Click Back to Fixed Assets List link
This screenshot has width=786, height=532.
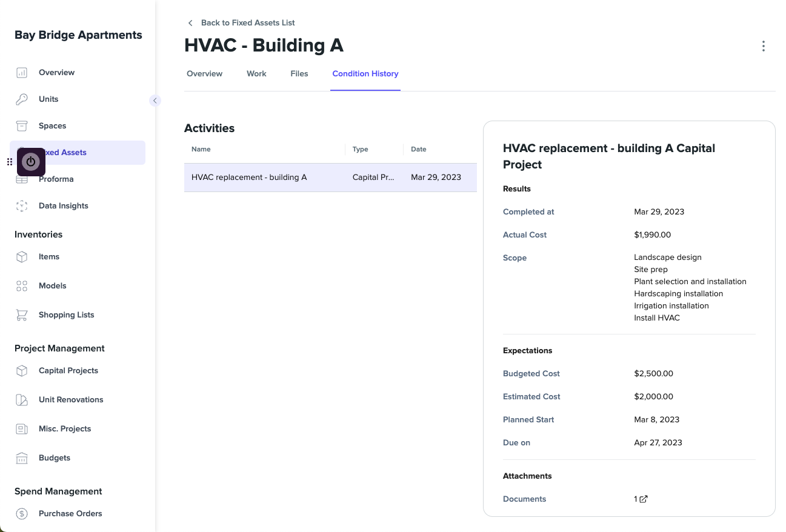pos(248,23)
